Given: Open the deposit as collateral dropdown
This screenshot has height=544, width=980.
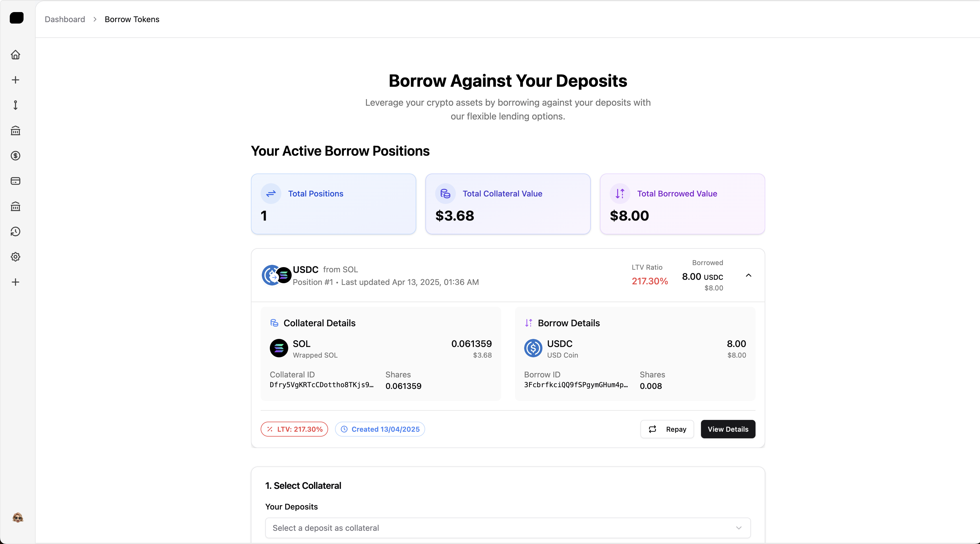Looking at the screenshot, I should 508,528.
